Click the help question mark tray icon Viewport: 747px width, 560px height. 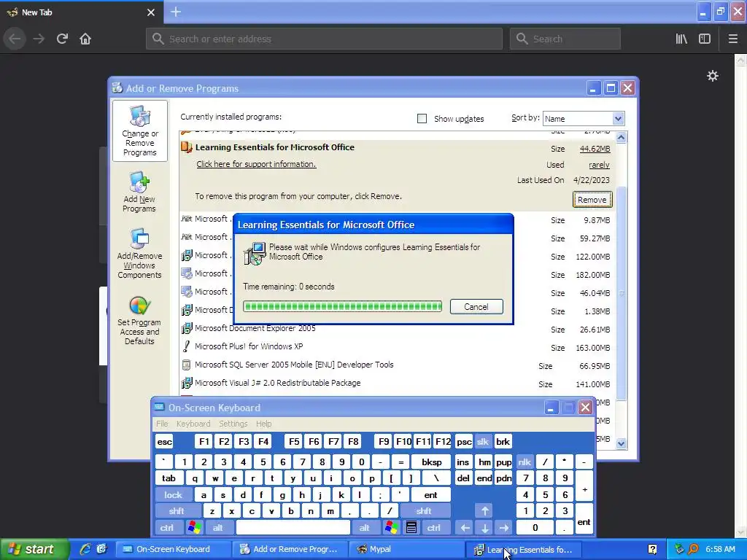(652, 549)
